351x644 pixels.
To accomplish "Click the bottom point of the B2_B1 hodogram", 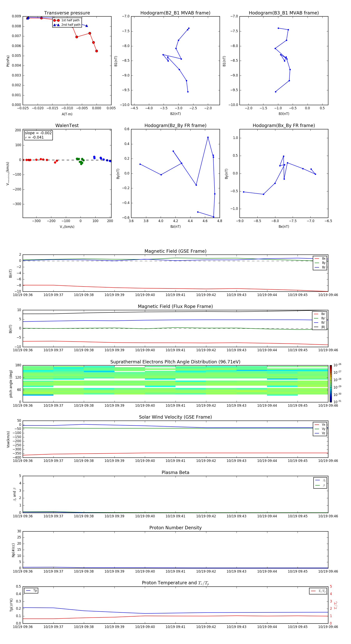I will (x=188, y=92).
